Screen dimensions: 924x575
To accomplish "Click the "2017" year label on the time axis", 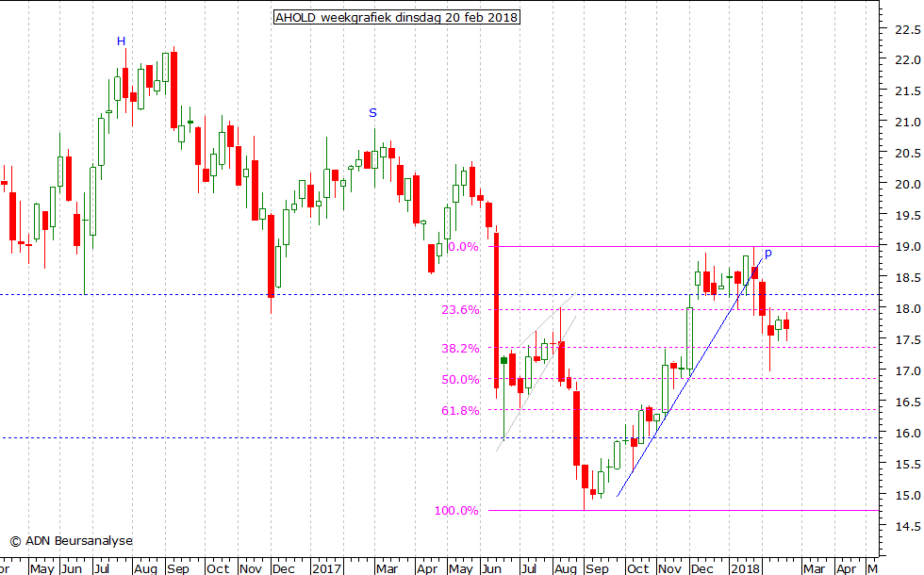I will 326,568.
